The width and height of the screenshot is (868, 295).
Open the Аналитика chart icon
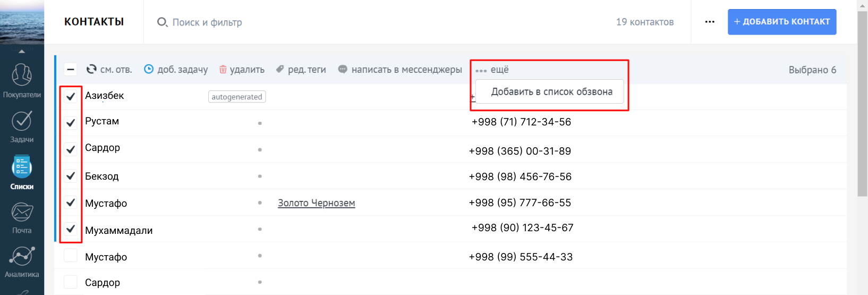[22, 257]
